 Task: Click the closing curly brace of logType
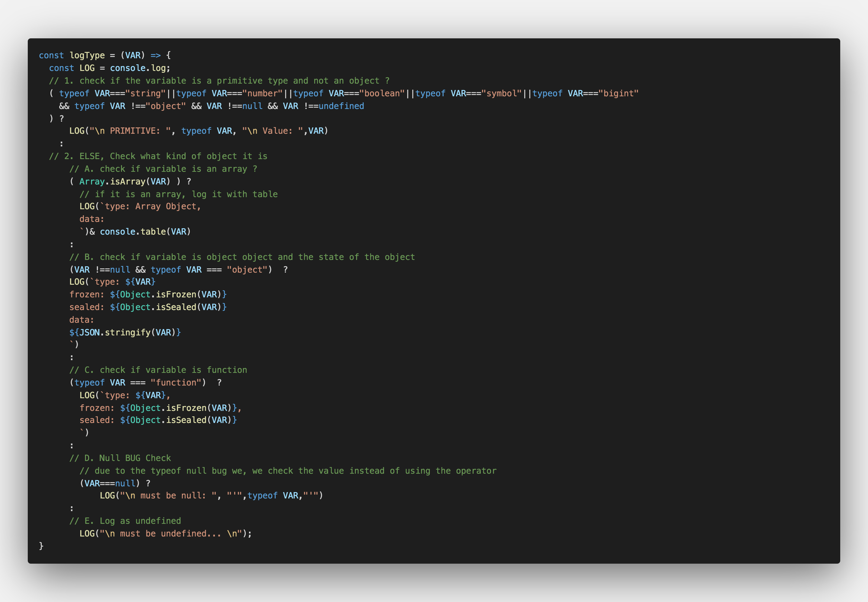[41, 546]
